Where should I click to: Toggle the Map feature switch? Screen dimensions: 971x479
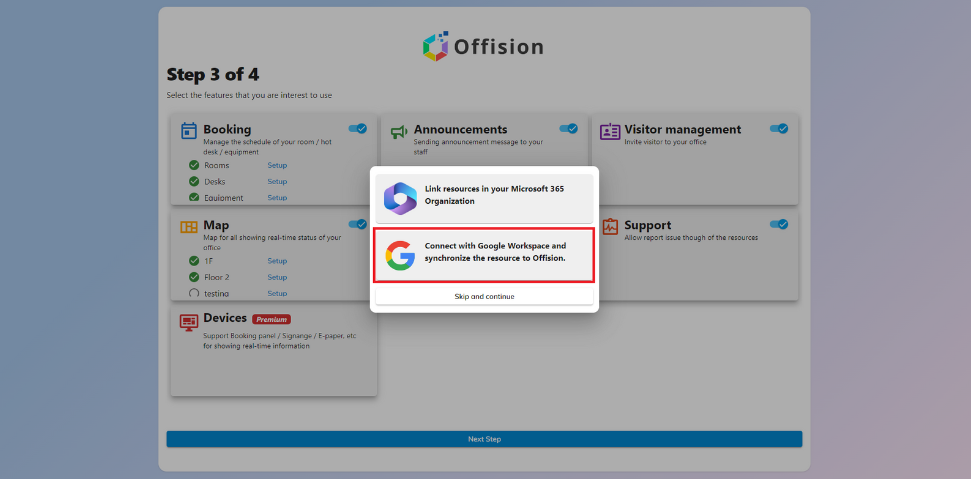point(358,224)
